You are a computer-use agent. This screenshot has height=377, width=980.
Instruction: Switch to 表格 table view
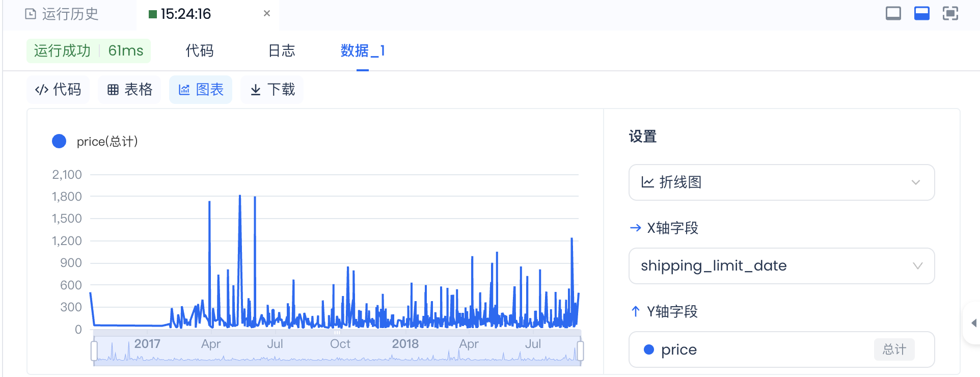pos(129,90)
